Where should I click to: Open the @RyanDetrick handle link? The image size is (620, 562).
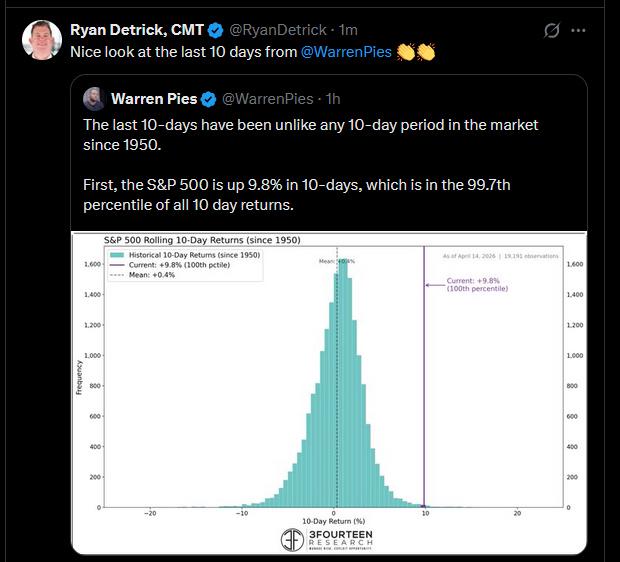278,30
